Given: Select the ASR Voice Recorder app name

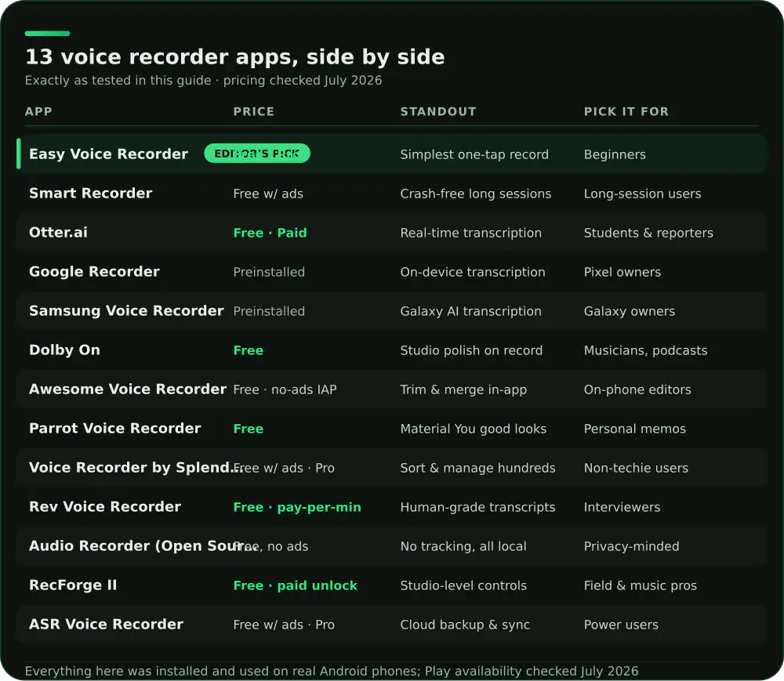Looking at the screenshot, I should pyautogui.click(x=106, y=624).
